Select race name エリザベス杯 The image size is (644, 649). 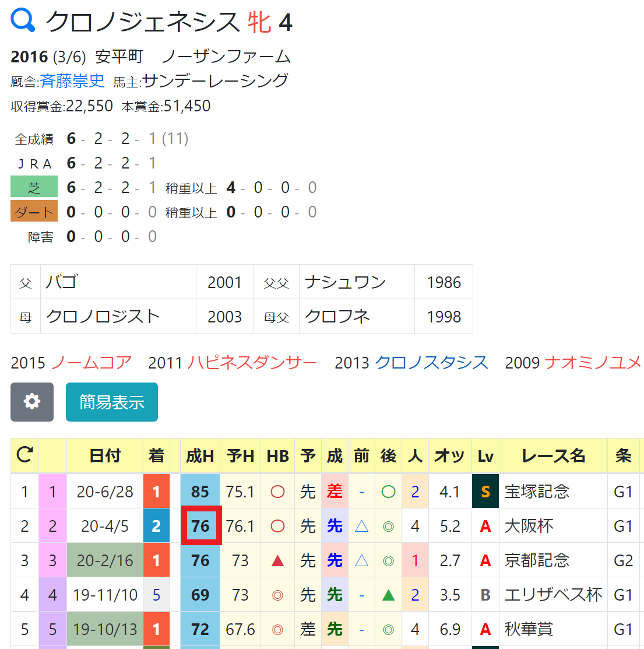[x=553, y=594]
